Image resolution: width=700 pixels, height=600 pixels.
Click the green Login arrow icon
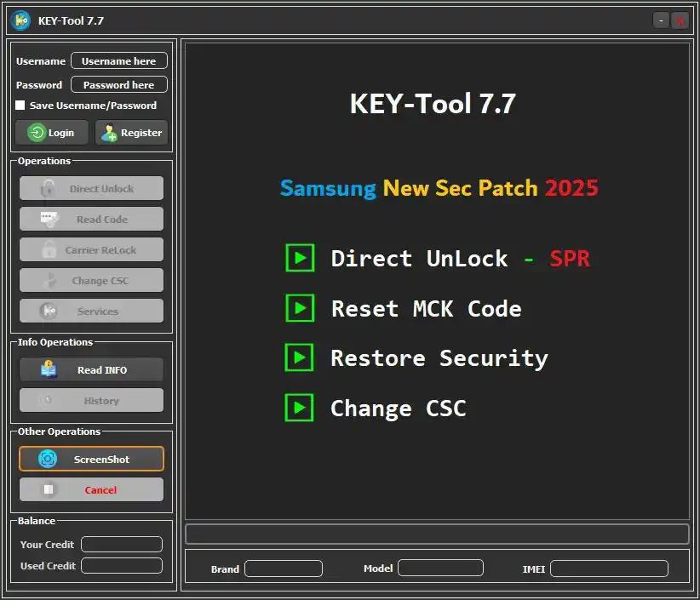(37, 133)
